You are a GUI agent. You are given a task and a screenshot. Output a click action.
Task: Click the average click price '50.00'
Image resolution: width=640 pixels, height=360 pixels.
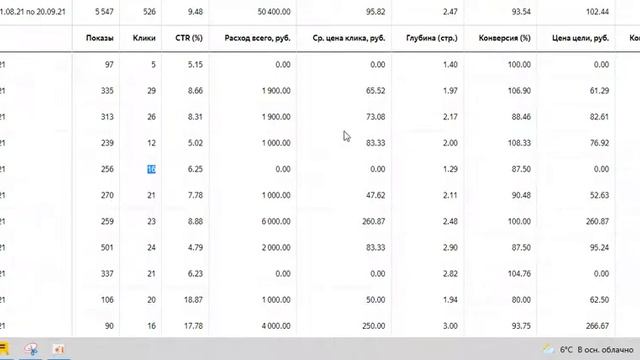(x=376, y=300)
